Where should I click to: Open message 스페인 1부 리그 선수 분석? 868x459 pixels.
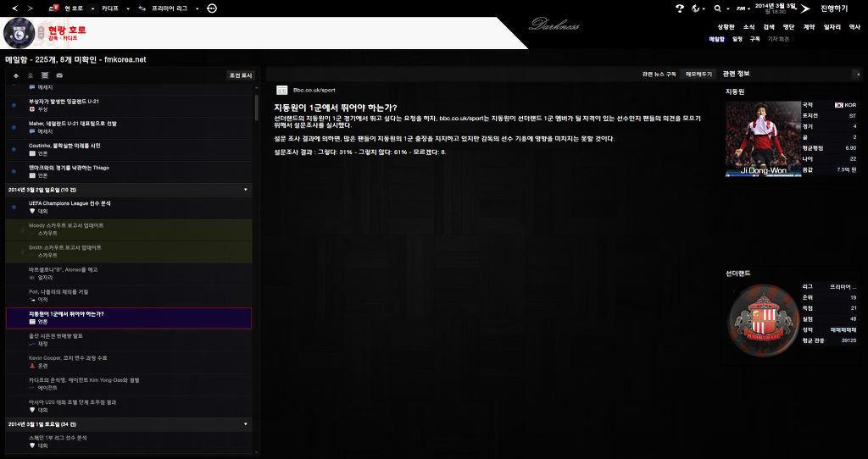tap(129, 442)
